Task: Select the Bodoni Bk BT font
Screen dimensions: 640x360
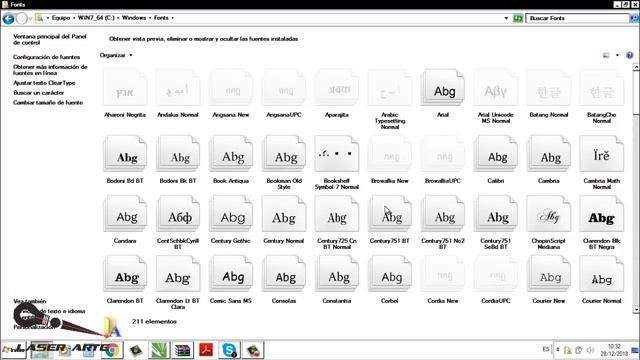Action: click(x=178, y=153)
